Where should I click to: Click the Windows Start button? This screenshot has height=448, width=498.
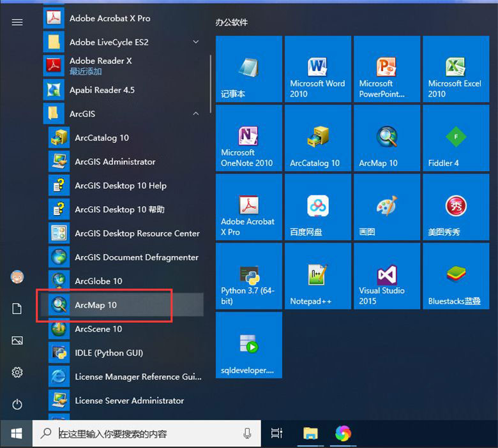click(16, 434)
